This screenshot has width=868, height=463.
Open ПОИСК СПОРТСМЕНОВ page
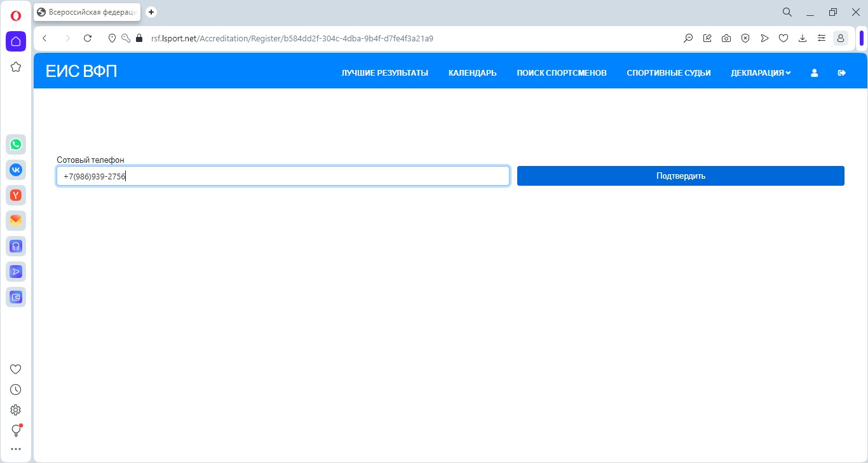pyautogui.click(x=561, y=73)
